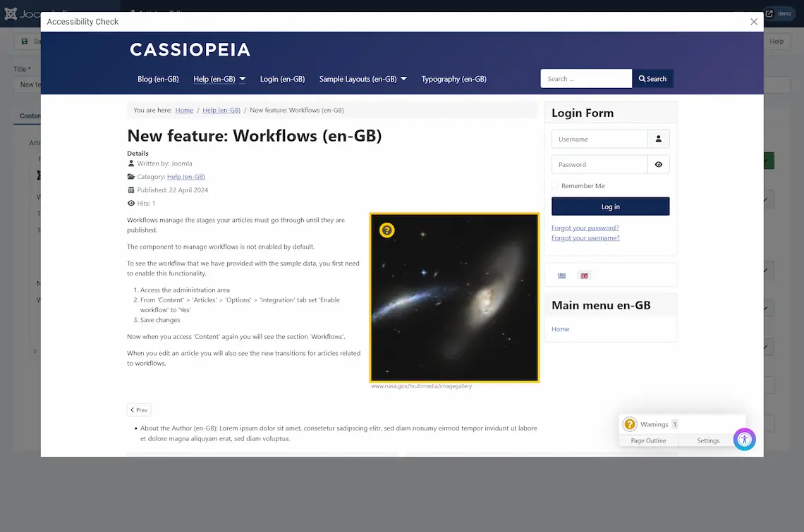
Task: Close the Accessibility Check dialog
Action: (x=754, y=22)
